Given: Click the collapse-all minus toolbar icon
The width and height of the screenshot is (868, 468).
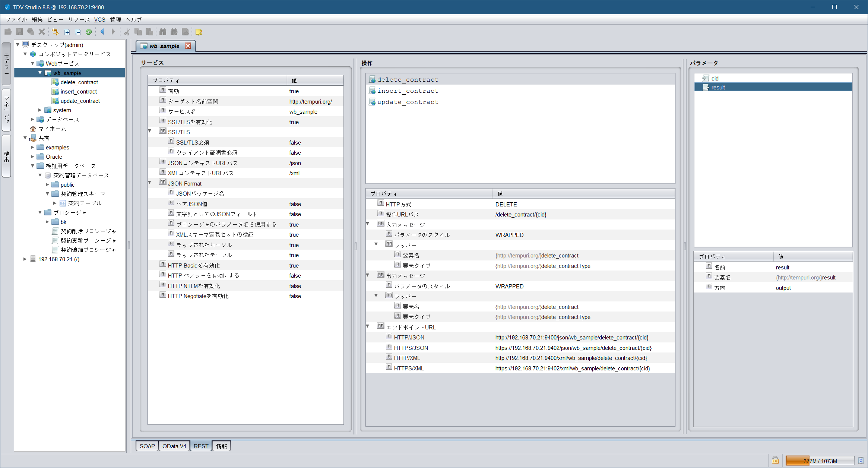Looking at the screenshot, I should [78, 32].
